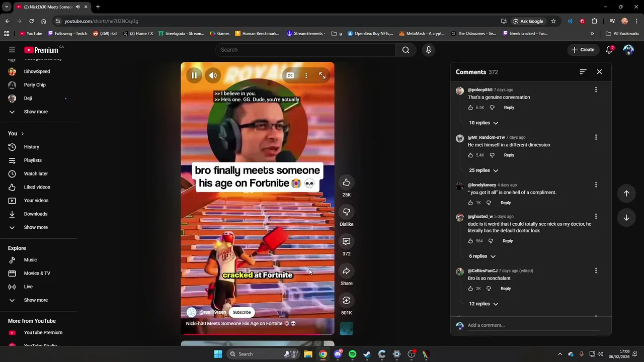Open Spotify from the taskbar
This screenshot has height=362, width=644.
352,354
